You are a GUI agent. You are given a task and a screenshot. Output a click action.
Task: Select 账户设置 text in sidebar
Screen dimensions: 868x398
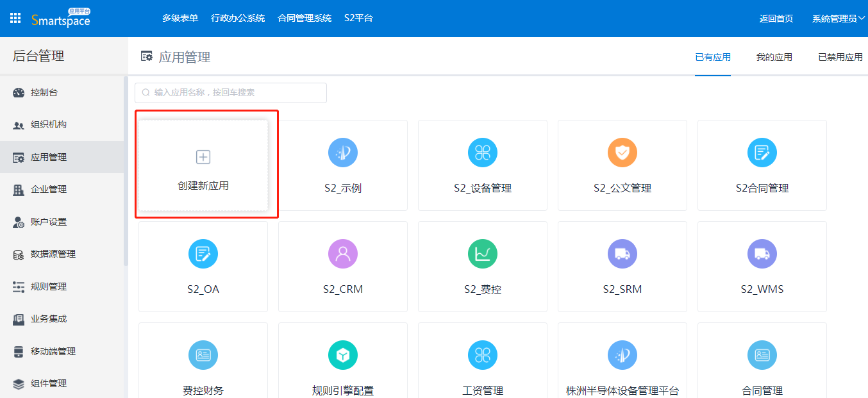49,222
